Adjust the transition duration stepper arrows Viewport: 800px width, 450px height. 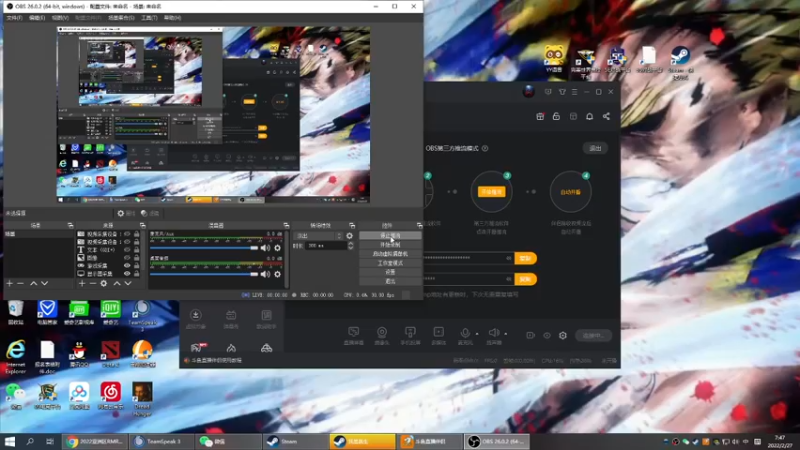point(351,246)
